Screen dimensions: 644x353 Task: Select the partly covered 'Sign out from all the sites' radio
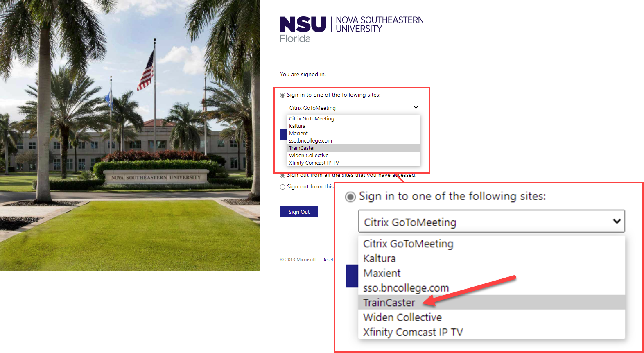[x=282, y=176]
